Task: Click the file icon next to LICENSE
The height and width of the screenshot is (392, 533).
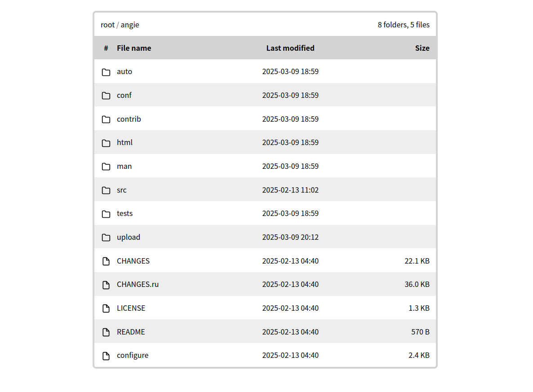Action: click(x=106, y=308)
